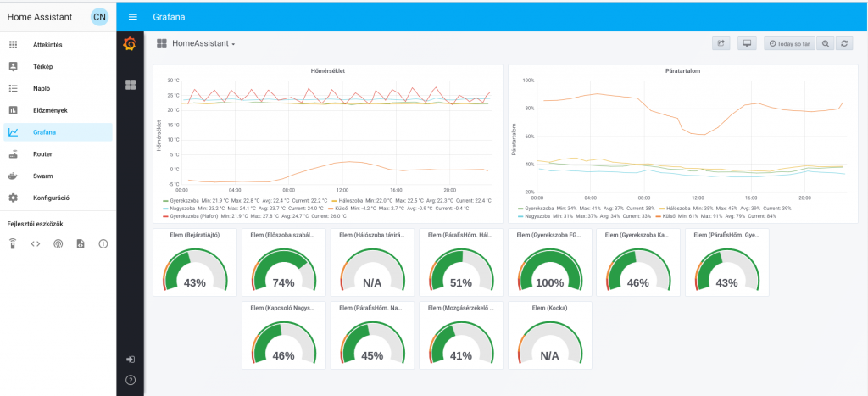The image size is (868, 396).
Task: Click the Grafana sign-in arrow icon
Action: click(x=131, y=360)
